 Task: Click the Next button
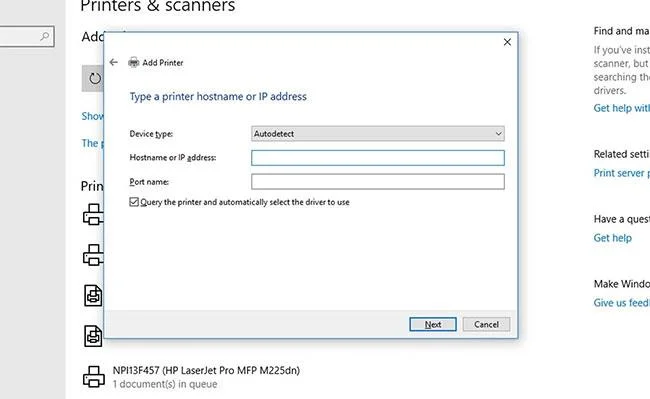coord(433,324)
